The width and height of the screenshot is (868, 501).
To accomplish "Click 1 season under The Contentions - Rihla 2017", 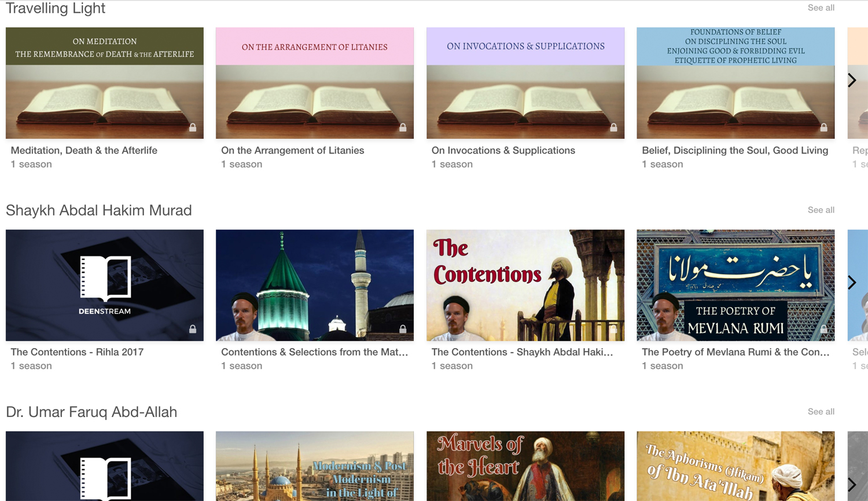I will (31, 365).
